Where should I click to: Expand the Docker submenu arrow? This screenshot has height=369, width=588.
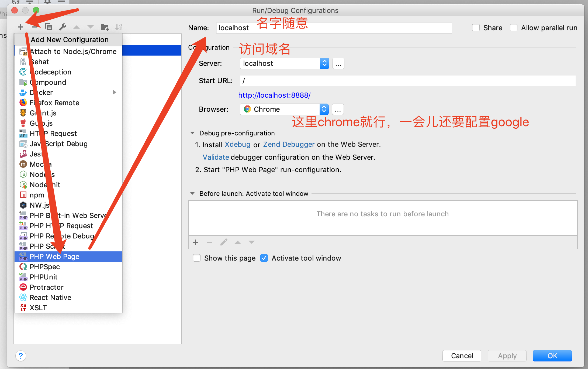[115, 93]
